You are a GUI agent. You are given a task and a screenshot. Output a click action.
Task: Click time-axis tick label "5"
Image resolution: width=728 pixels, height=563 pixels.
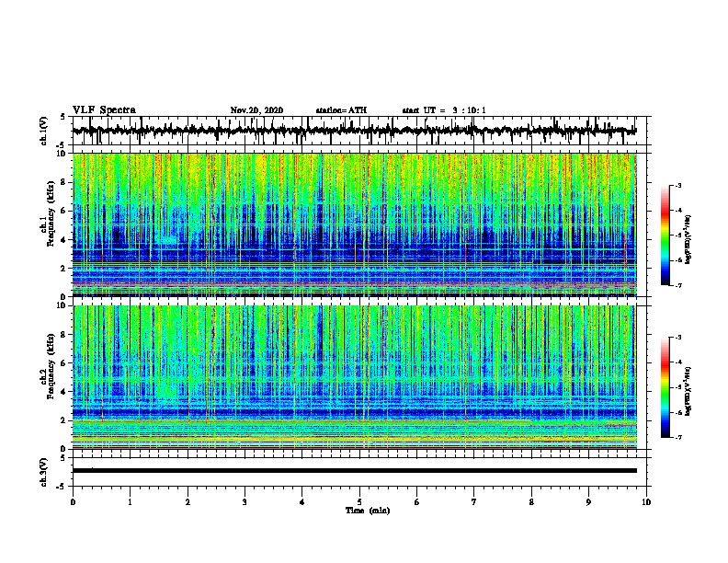[x=359, y=502]
